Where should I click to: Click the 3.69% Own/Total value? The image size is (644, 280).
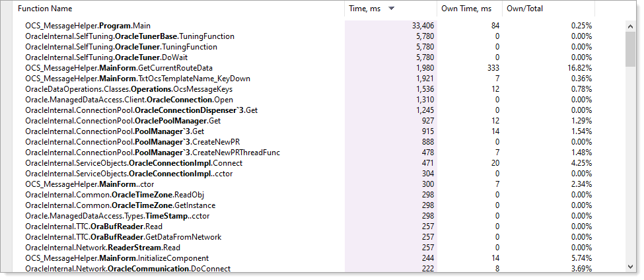(x=581, y=269)
